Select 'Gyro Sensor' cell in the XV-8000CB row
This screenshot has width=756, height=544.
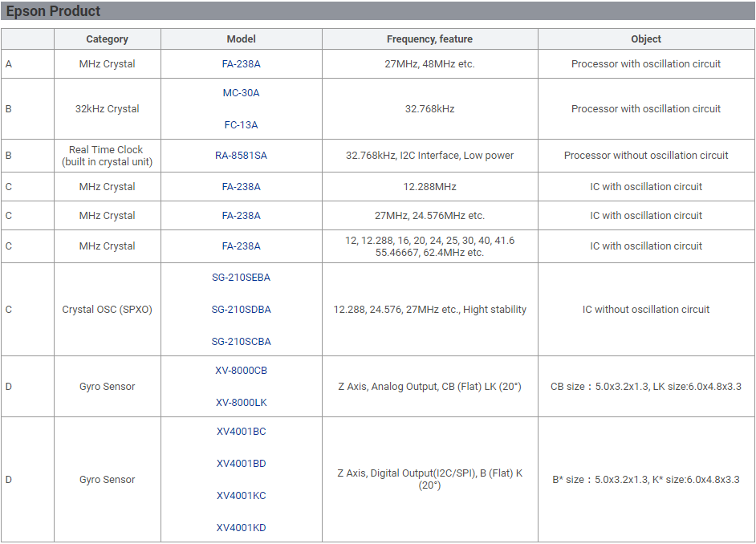tap(107, 387)
